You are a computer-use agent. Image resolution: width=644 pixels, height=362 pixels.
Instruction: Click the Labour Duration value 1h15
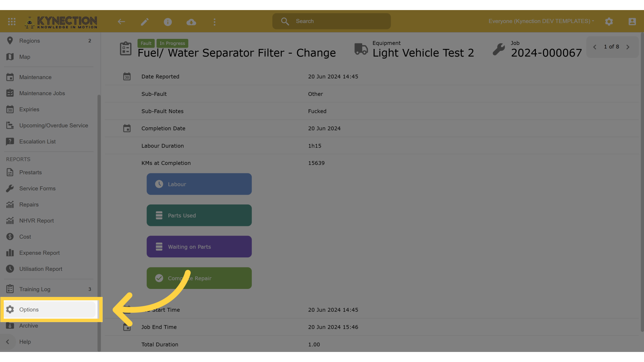[x=315, y=146]
